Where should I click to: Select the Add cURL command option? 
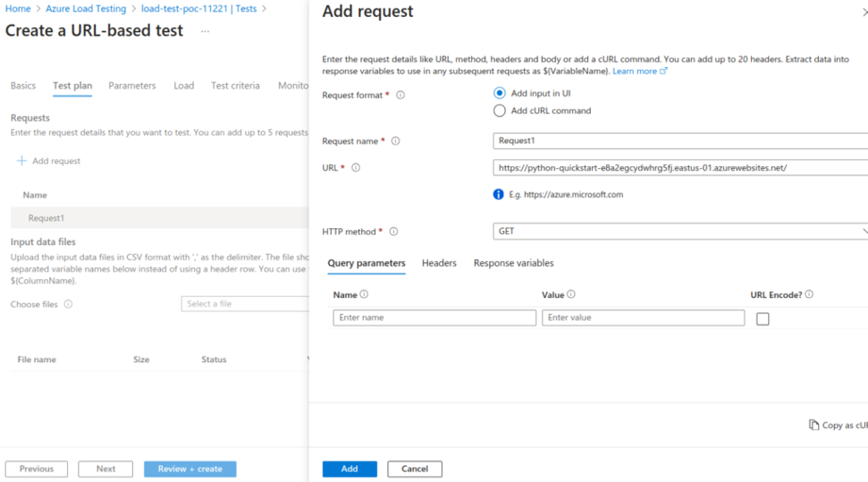500,110
